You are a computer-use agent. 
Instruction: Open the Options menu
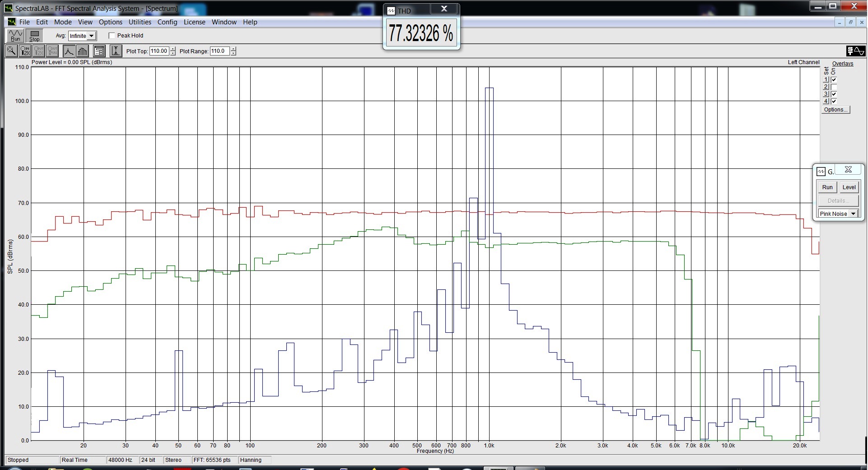point(111,22)
